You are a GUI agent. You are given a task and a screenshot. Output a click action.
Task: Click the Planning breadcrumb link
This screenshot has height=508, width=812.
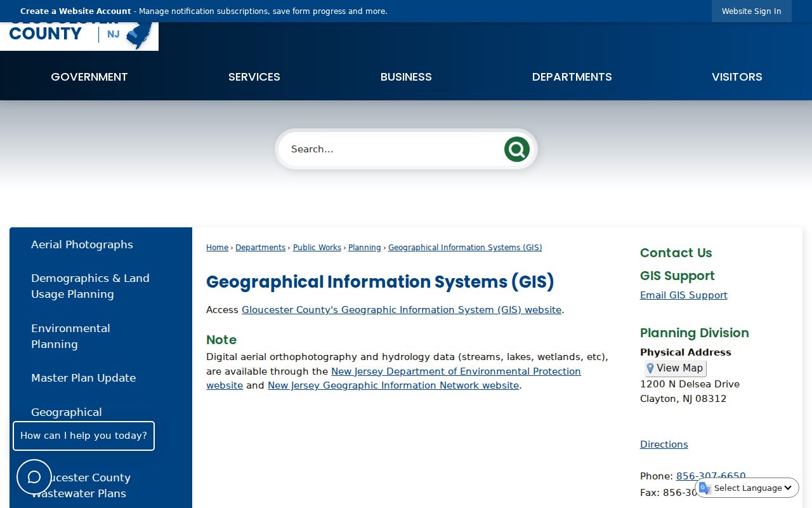[365, 248]
